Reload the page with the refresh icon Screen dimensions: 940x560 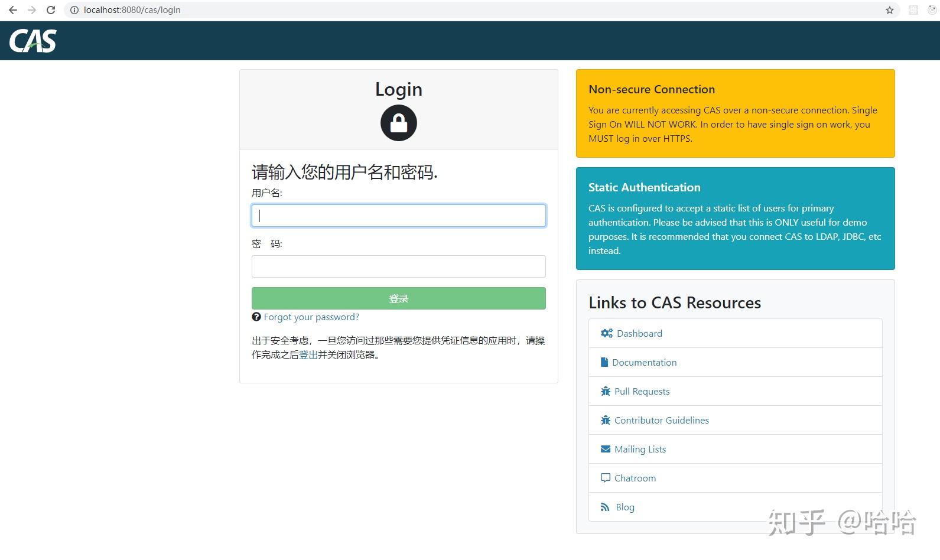coord(51,10)
